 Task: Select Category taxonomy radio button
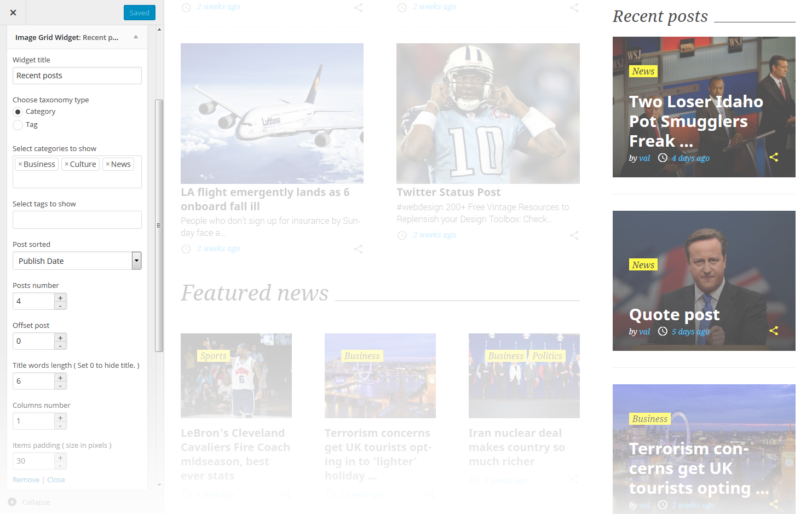point(18,112)
